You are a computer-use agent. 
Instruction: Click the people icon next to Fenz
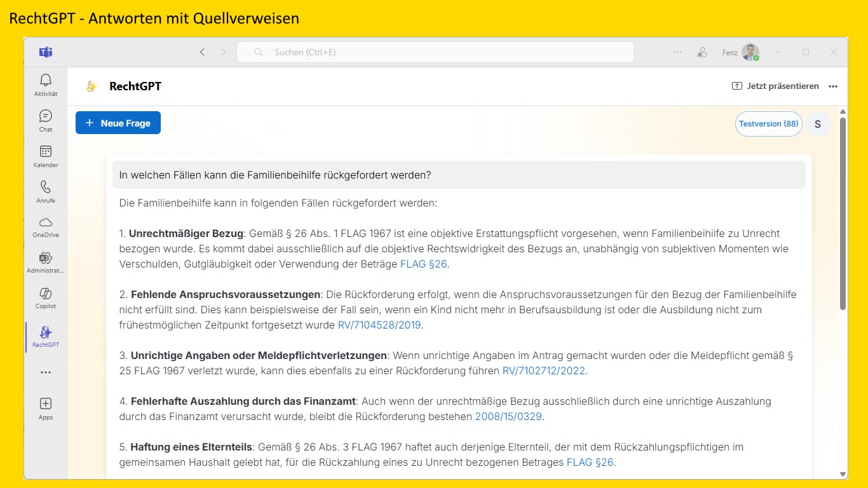pos(702,52)
